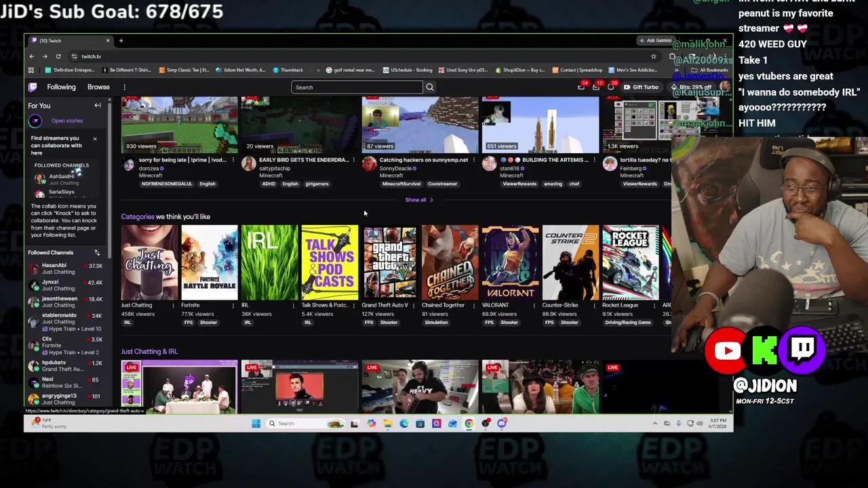Open the VALORANT category cover
Screen dimensions: 868x488
coord(510,262)
